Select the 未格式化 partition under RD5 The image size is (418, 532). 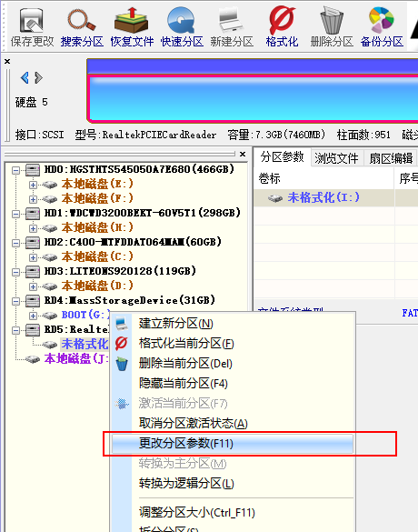85,344
